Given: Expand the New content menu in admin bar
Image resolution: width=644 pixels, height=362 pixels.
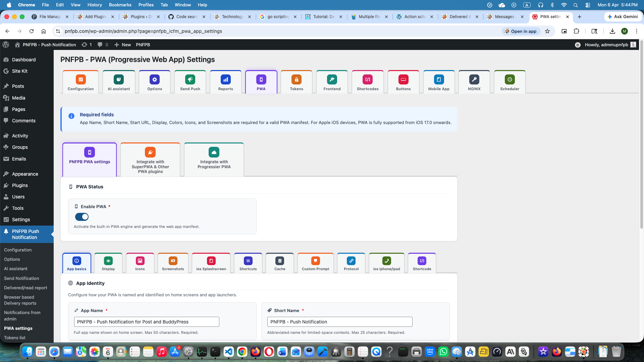Looking at the screenshot, I should (123, 45).
